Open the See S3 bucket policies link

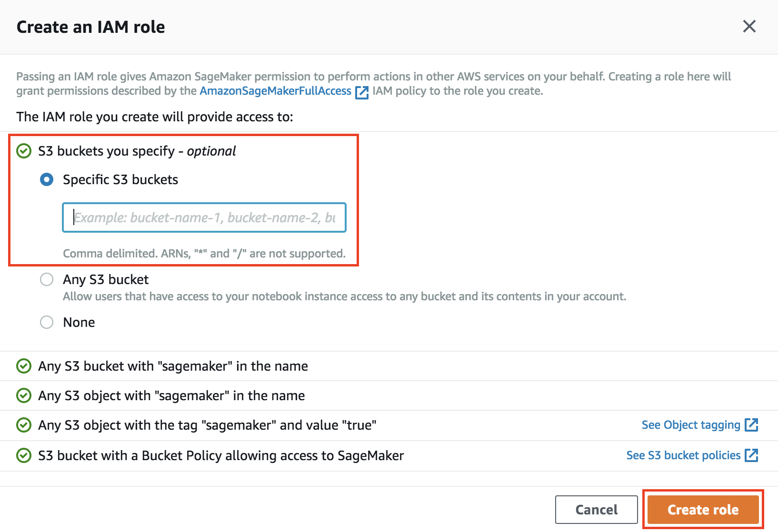click(683, 455)
